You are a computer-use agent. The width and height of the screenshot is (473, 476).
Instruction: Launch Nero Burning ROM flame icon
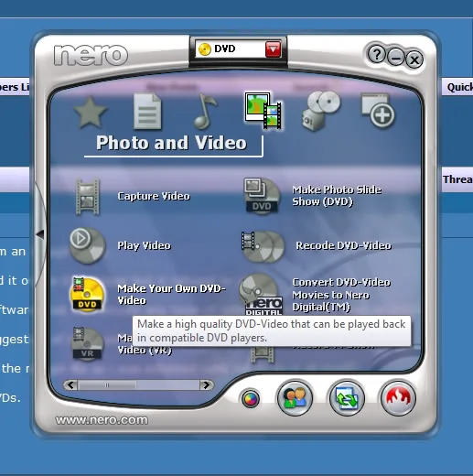[398, 398]
